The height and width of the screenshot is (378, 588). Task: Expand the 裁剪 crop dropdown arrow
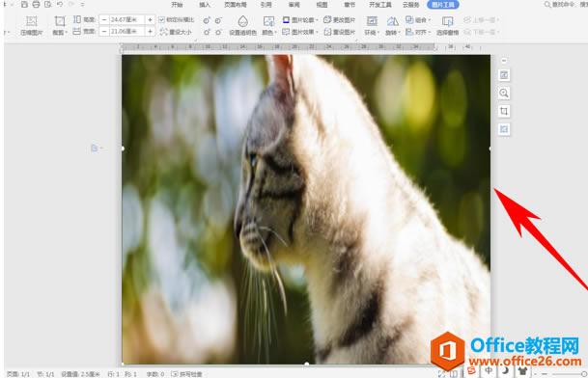point(66,33)
